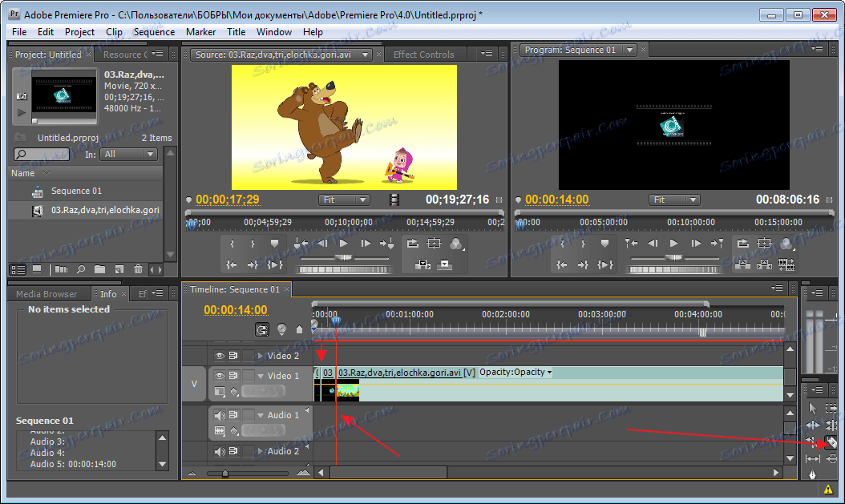The height and width of the screenshot is (504, 845).
Task: Click the Clear trash icon in the Project panel
Action: 138,270
